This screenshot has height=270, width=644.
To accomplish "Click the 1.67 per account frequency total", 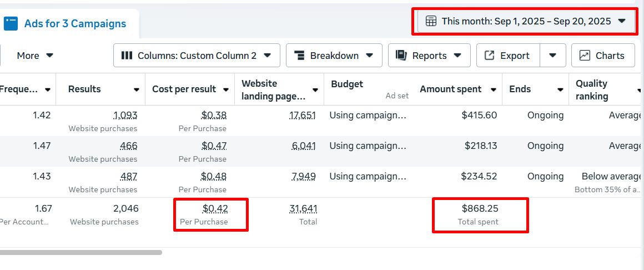I will coord(43,209).
